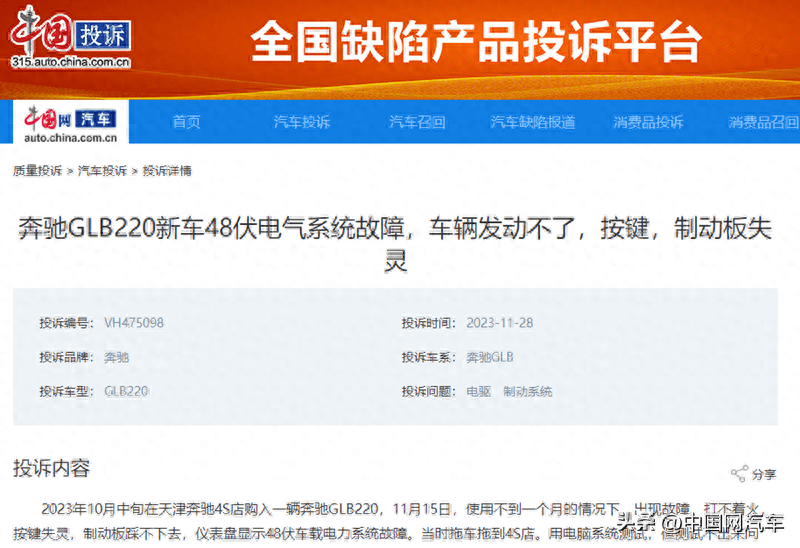The height and width of the screenshot is (548, 800).
Task: Click the 投诉内容 section heading
Action: [x=52, y=468]
